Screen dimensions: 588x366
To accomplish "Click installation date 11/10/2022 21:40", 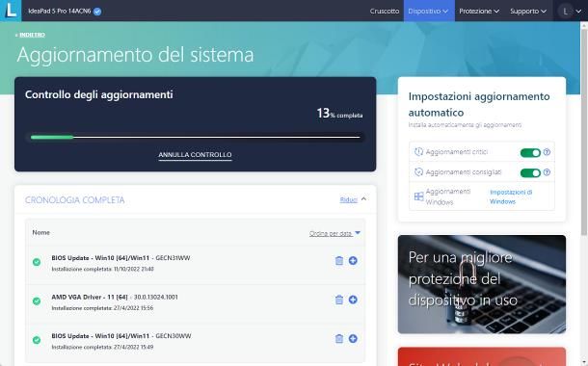I will [x=133, y=269].
